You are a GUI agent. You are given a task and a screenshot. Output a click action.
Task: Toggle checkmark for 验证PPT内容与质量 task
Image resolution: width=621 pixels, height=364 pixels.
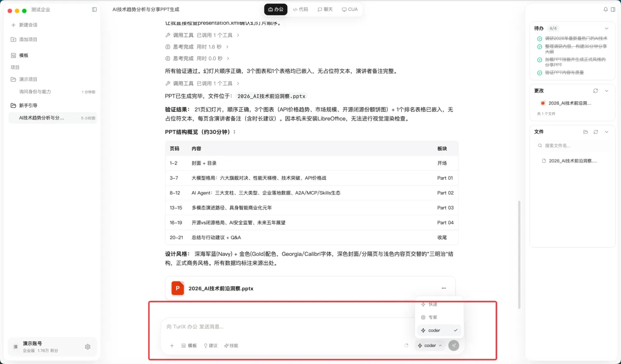(x=539, y=73)
